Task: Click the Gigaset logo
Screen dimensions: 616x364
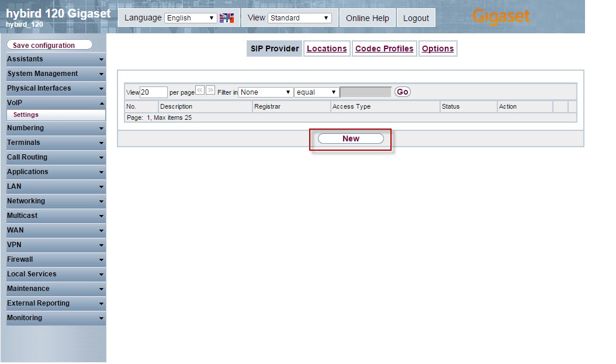Action: coord(501,16)
